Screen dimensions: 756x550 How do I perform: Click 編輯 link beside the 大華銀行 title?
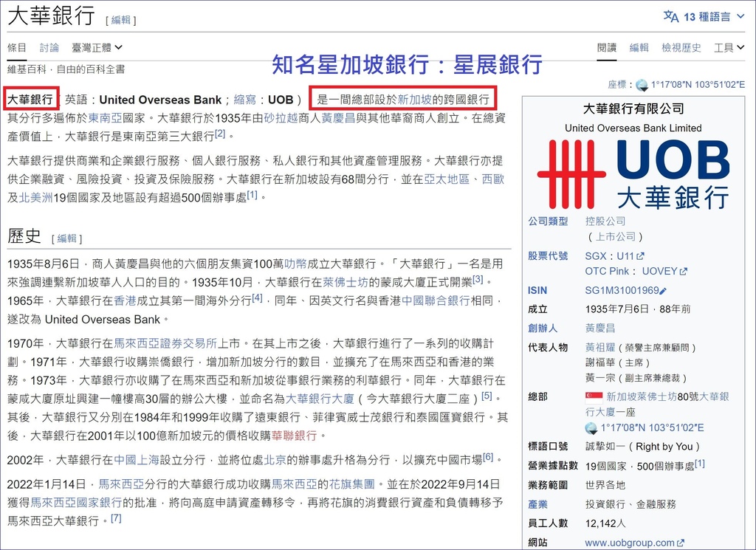click(121, 20)
